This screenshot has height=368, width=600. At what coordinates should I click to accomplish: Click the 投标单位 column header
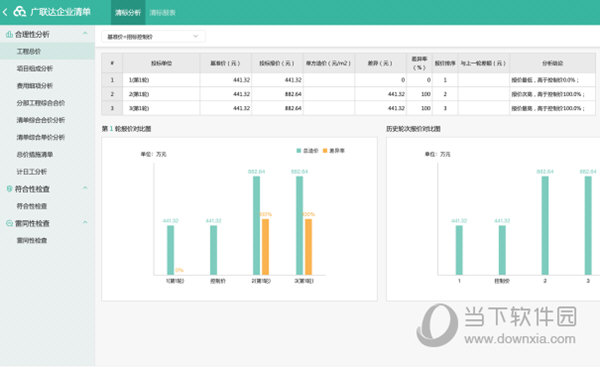pyautogui.click(x=161, y=63)
